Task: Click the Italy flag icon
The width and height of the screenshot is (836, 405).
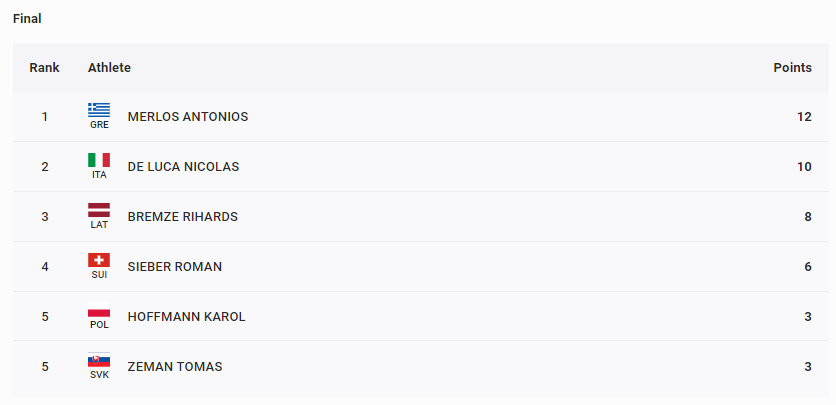Action: point(99,160)
